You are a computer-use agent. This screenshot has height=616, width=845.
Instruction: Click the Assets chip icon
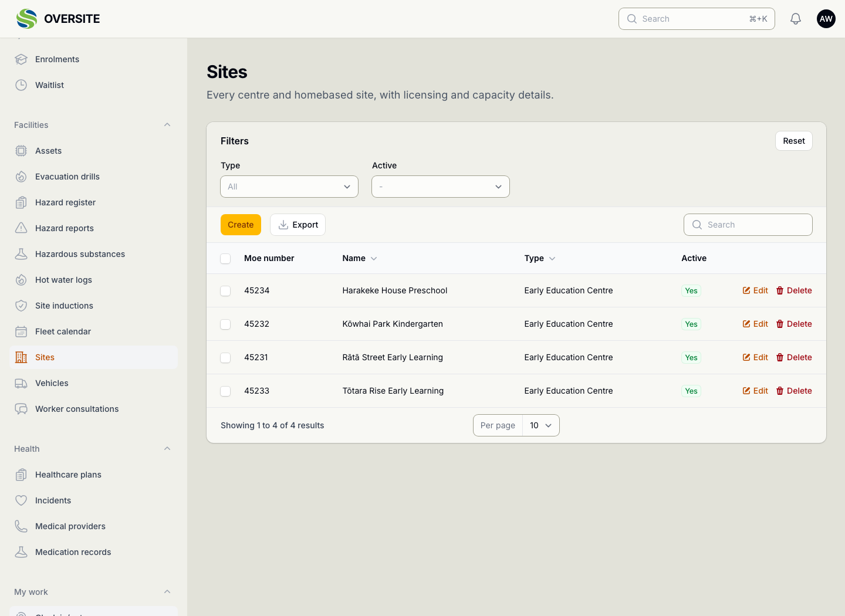pos(21,151)
